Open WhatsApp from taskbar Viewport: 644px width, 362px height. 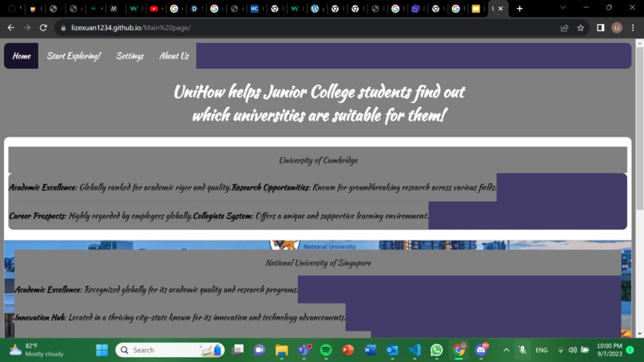point(436,350)
